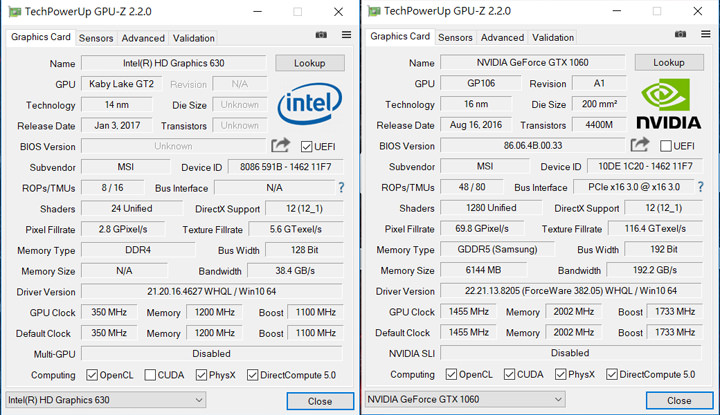Switch to Sensors tab in Intel window
This screenshot has width=720, height=415.
click(x=96, y=38)
